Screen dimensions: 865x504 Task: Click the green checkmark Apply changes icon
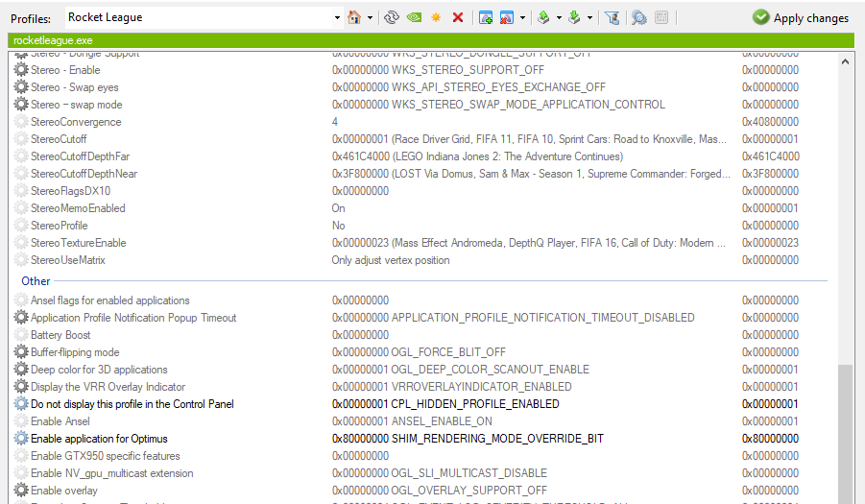(760, 17)
